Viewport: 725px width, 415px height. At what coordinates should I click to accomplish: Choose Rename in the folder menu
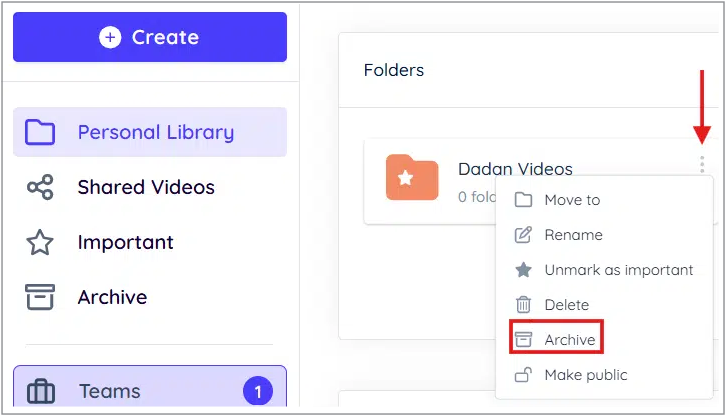pyautogui.click(x=573, y=235)
